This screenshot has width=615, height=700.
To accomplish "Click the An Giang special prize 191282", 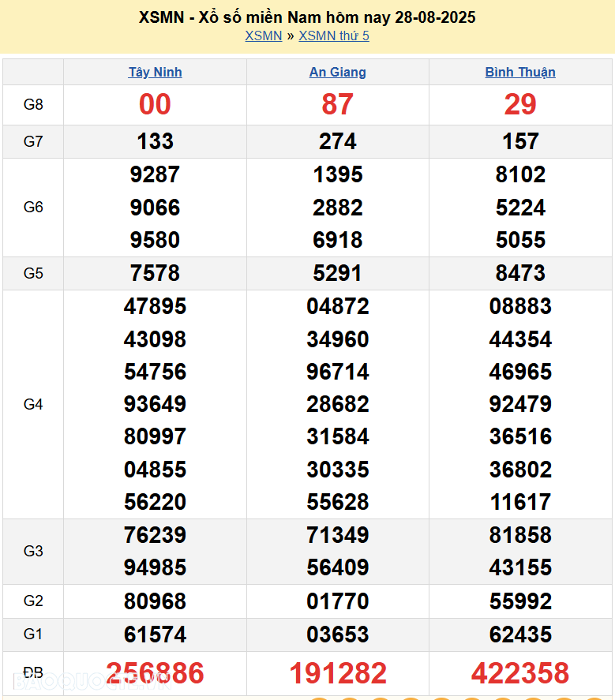I will (x=337, y=673).
